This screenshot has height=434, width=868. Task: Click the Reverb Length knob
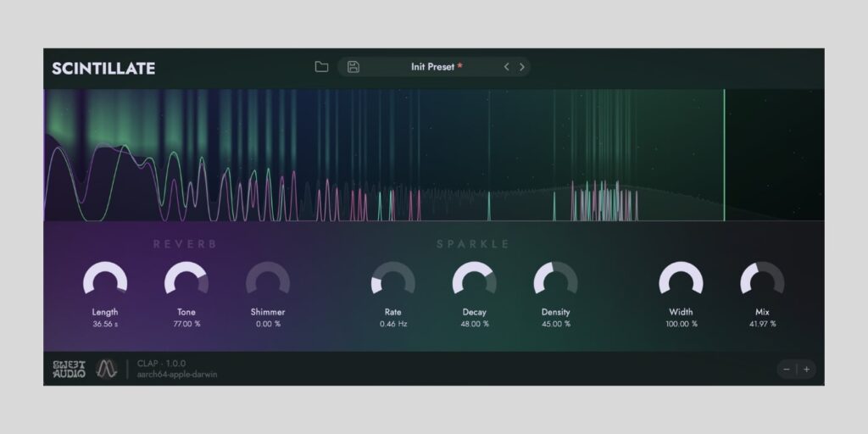click(105, 280)
